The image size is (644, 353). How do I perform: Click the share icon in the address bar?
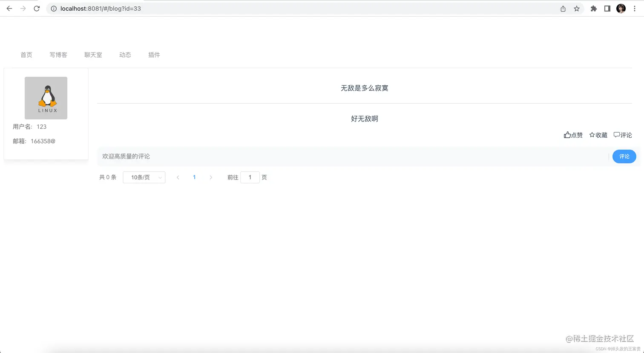click(563, 8)
